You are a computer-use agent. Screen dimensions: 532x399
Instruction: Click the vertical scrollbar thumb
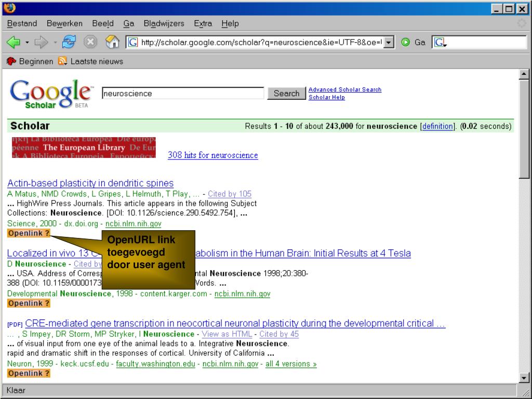tap(524, 129)
